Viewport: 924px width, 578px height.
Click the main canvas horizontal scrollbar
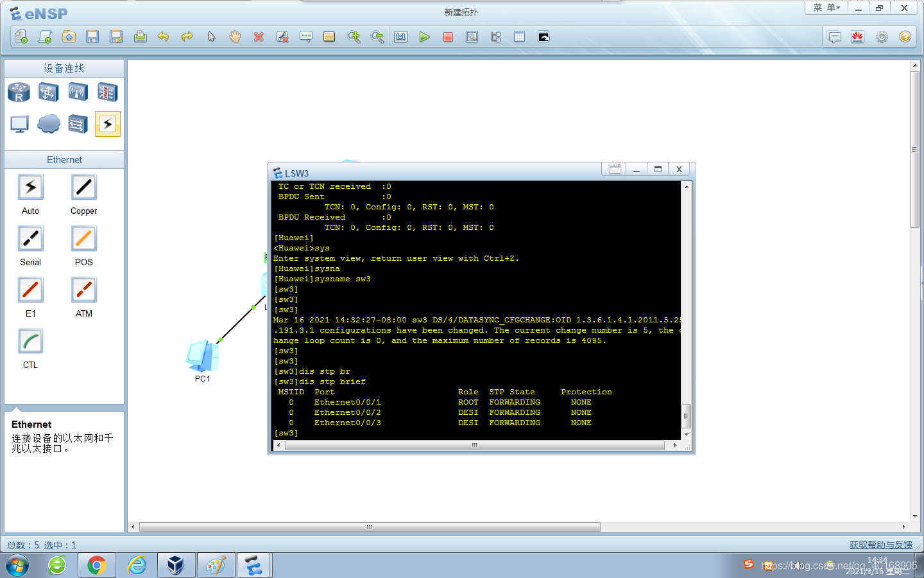tap(370, 527)
